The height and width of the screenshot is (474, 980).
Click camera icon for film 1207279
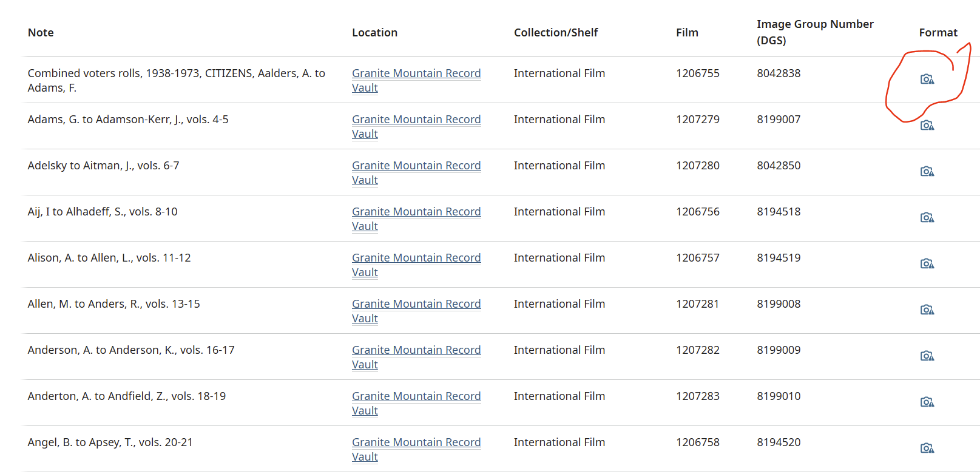(927, 126)
